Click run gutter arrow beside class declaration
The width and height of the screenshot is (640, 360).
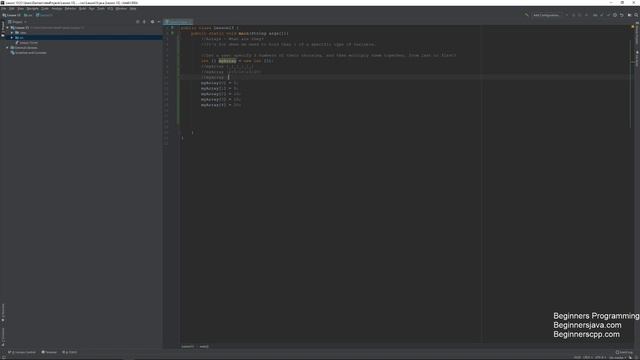(x=172, y=28)
